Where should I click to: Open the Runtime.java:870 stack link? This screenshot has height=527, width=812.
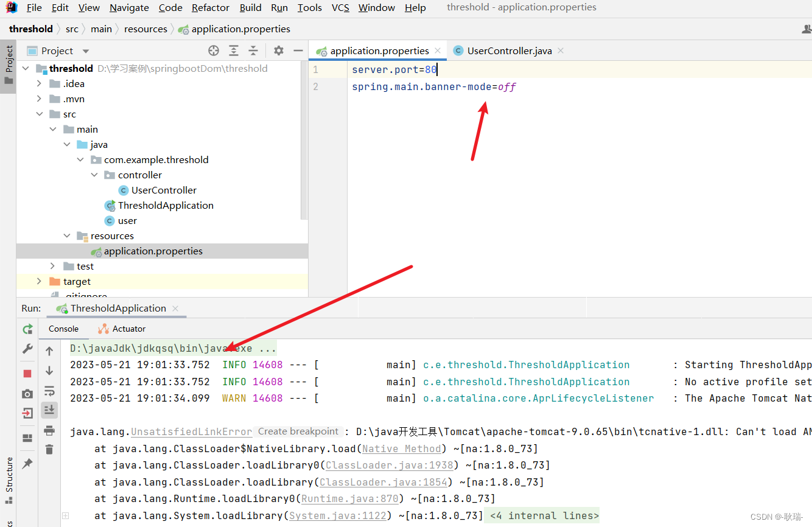(350, 498)
